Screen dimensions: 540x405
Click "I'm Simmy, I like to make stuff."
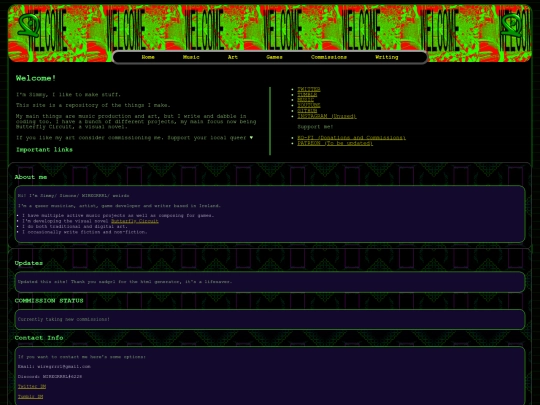click(x=68, y=94)
